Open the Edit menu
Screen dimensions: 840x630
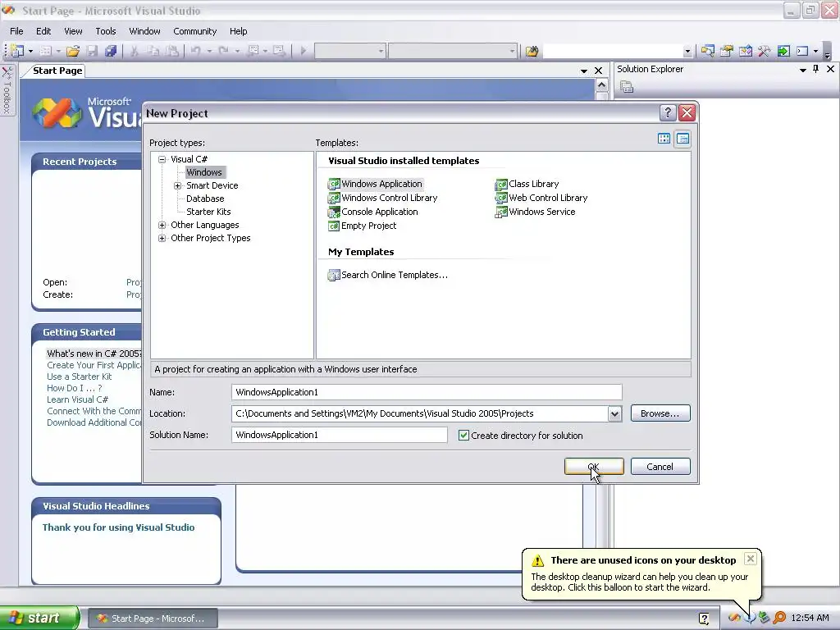pos(43,31)
